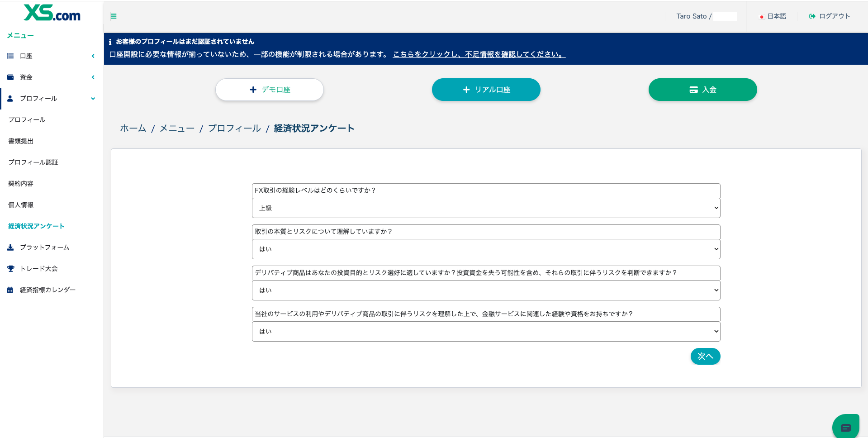
Task: Click the XS.com logo
Action: [x=52, y=13]
